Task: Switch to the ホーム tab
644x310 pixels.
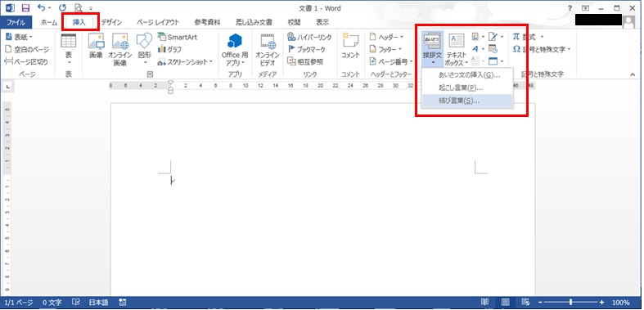Action: click(49, 22)
